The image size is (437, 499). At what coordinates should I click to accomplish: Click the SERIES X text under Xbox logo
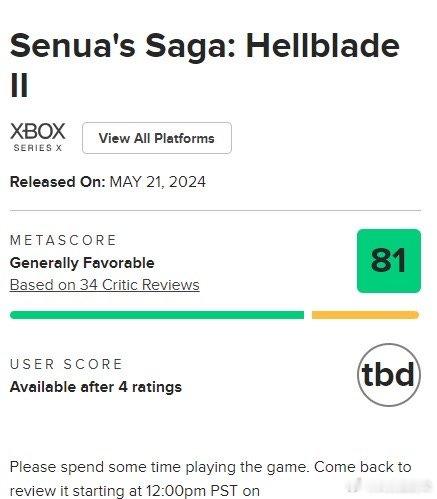tap(38, 148)
